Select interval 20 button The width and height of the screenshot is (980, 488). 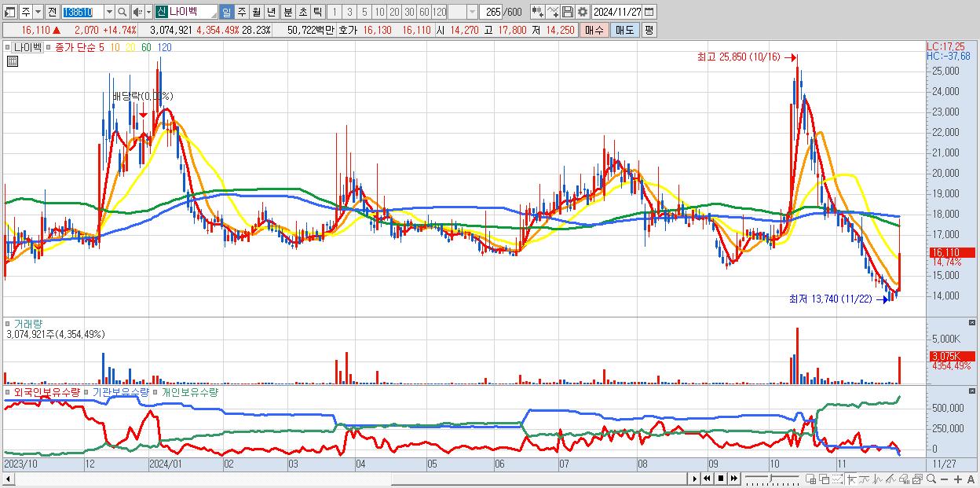394,12
